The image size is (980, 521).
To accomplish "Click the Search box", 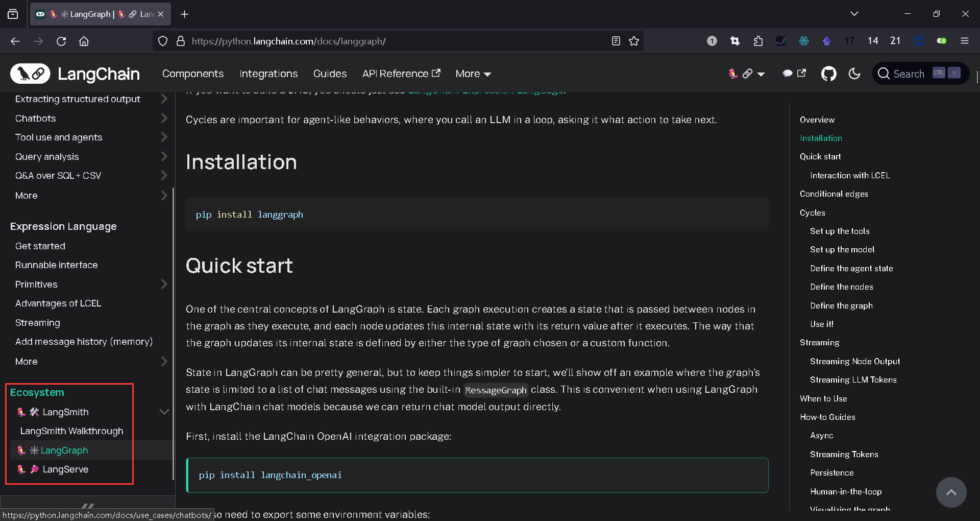I will coord(920,74).
